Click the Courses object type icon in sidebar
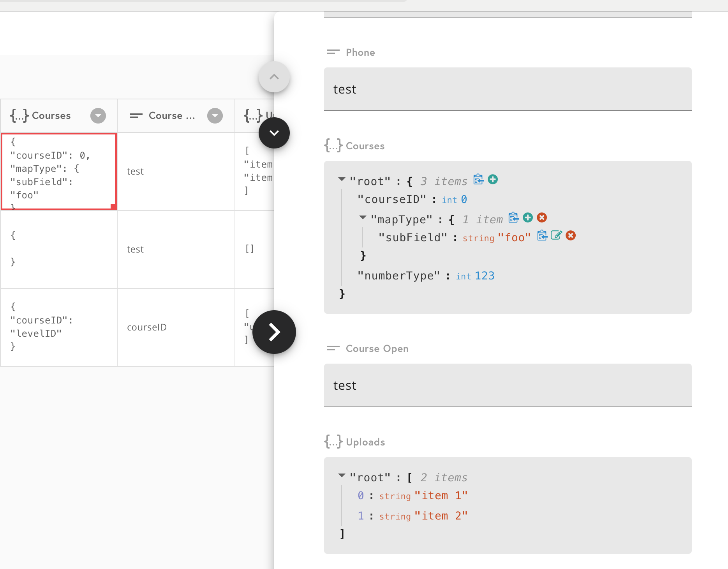This screenshot has height=569, width=728. 333,145
